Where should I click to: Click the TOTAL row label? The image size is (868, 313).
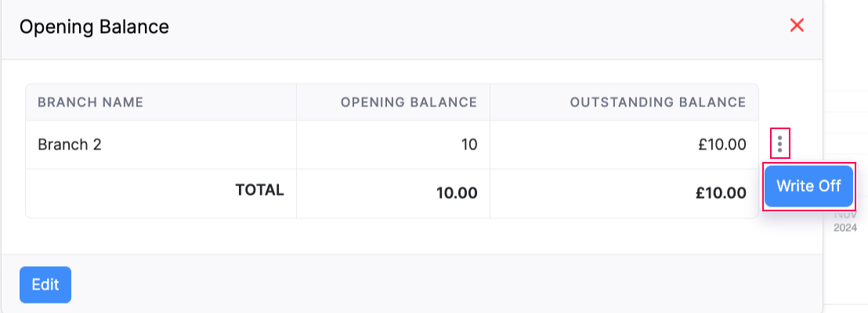coord(259,189)
